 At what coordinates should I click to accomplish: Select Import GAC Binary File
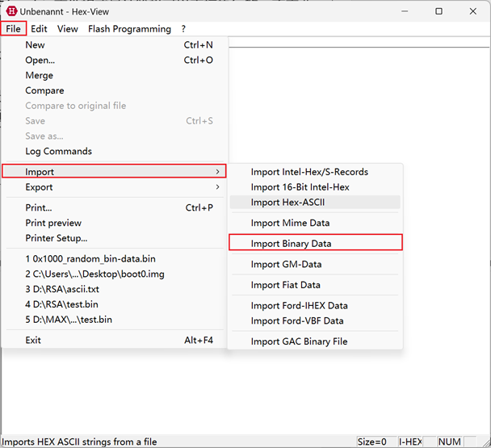[299, 341]
